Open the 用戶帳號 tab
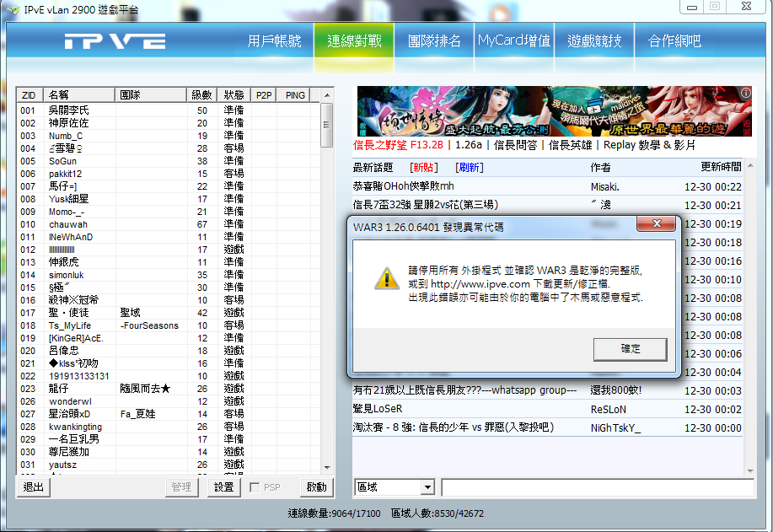The height and width of the screenshot is (532, 773). (275, 41)
